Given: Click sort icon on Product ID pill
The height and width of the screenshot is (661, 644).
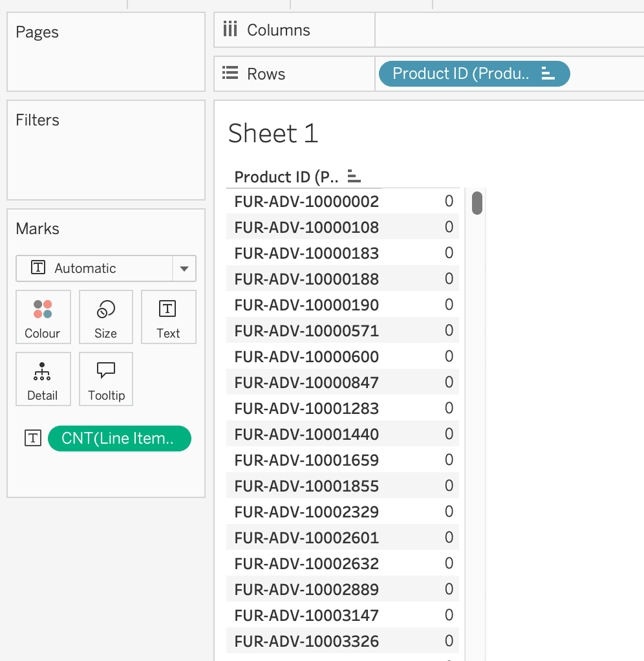Looking at the screenshot, I should click(x=548, y=73).
